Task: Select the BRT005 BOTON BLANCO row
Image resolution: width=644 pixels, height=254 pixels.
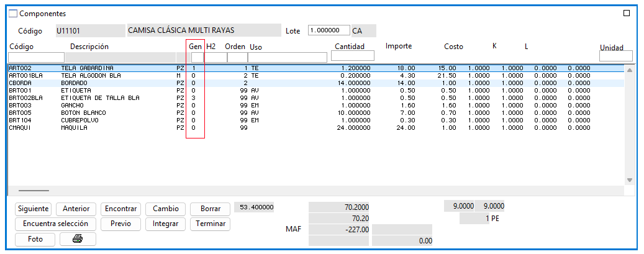Action: 315,112
